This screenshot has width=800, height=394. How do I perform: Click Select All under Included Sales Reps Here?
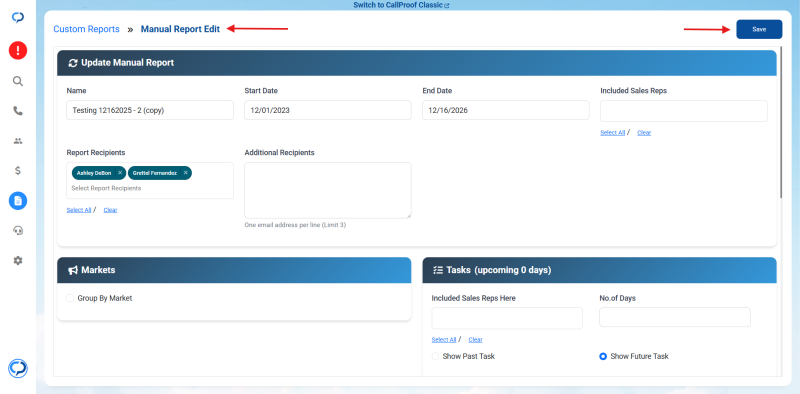(444, 340)
